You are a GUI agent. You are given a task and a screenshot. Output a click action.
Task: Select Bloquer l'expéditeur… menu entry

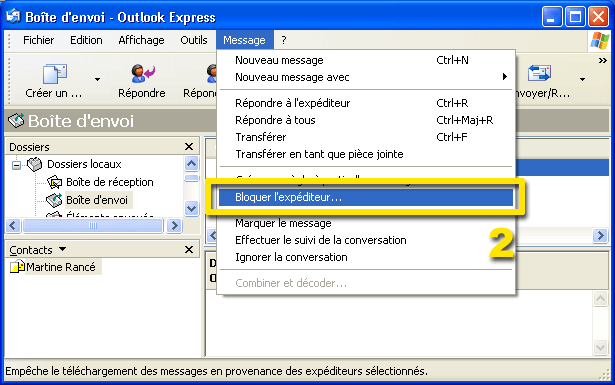(x=366, y=197)
